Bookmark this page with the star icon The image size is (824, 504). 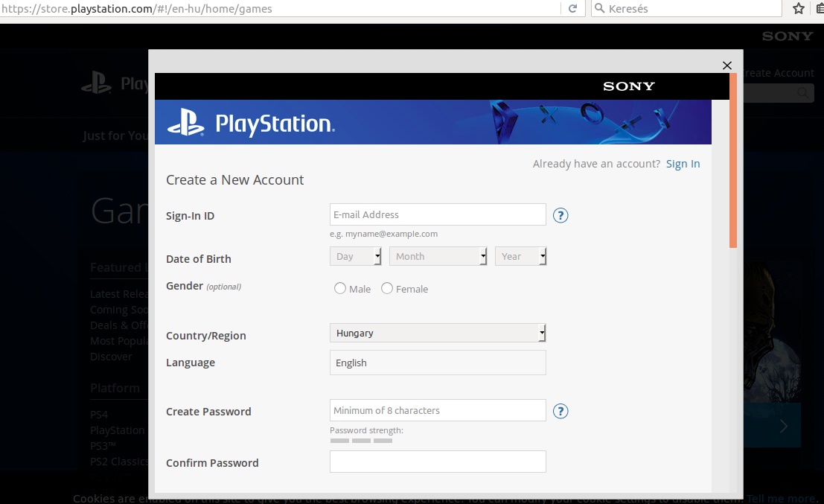point(798,8)
